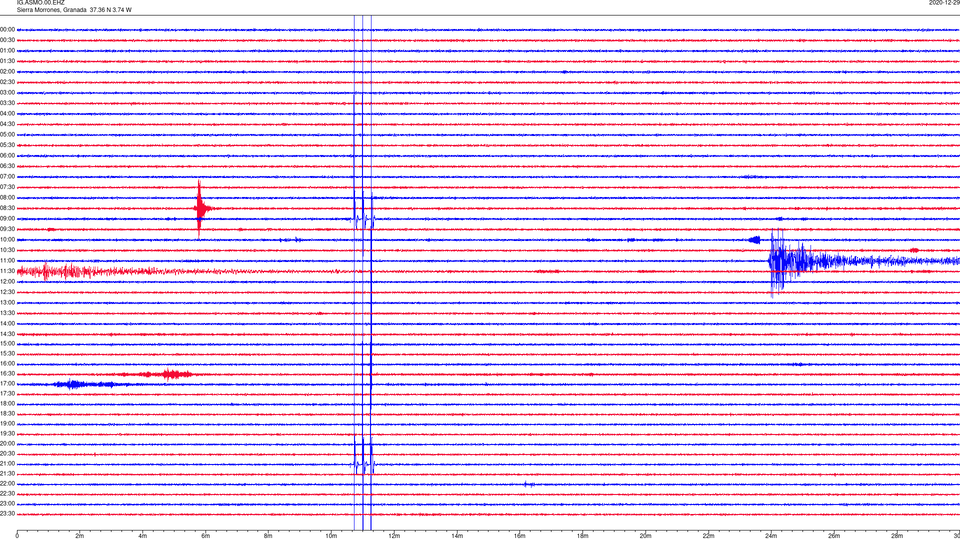
Task: Select the 16:30 time row label
Action: [8, 373]
